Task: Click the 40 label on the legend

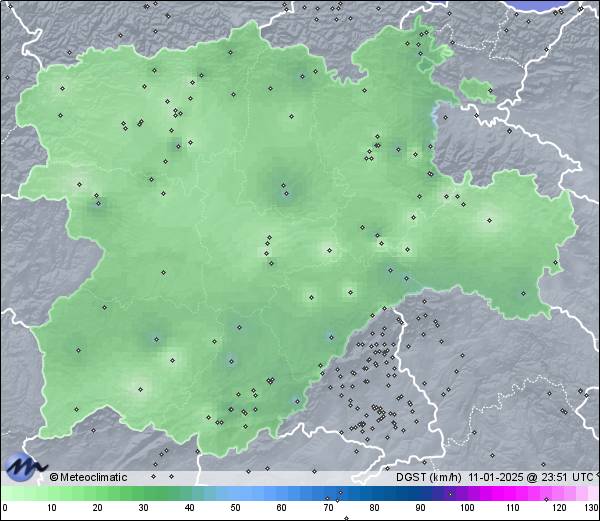Action: point(190,508)
